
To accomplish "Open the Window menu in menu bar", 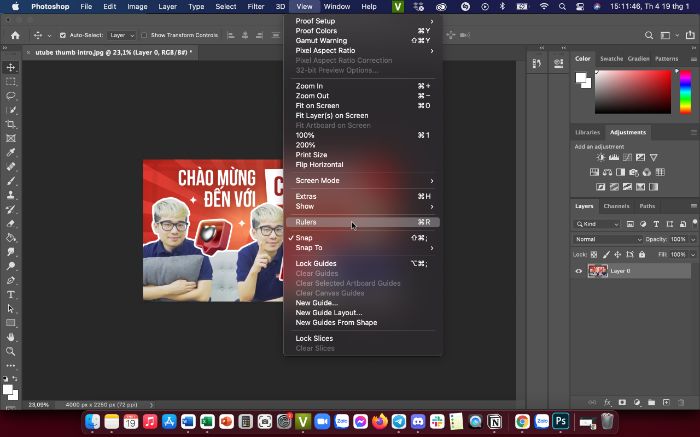I will point(337,7).
